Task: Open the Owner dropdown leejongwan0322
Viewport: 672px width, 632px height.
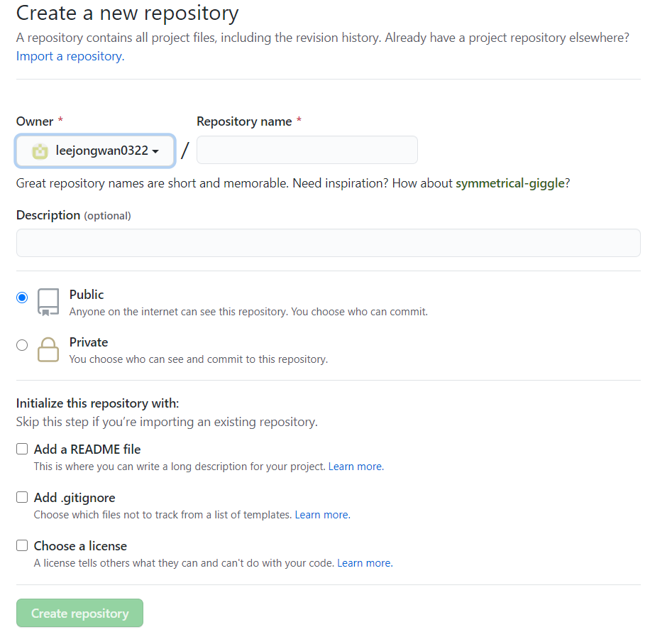Action: (x=95, y=151)
